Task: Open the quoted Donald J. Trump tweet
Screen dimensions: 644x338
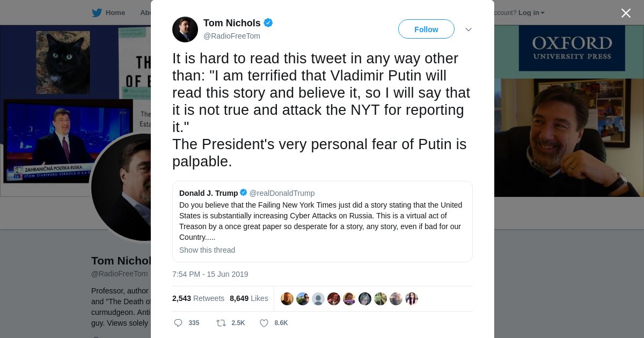Action: tap(322, 221)
